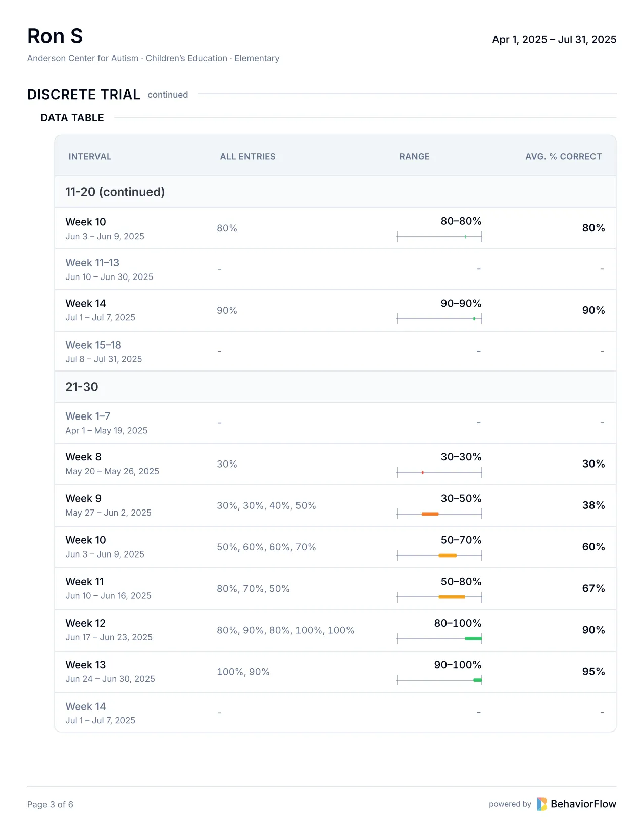Select the 11-20 (continued) group row
Viewport: 644px width, 834px height.
tap(335, 192)
